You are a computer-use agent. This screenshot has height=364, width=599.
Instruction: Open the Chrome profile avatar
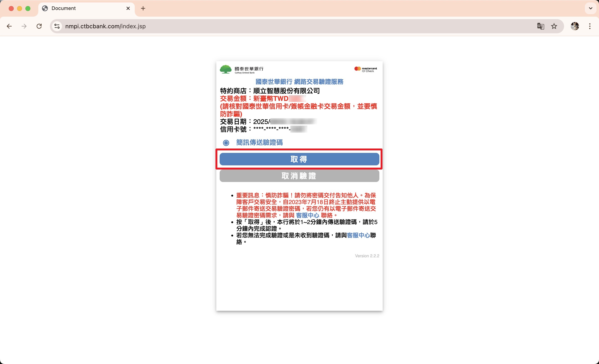tap(575, 26)
